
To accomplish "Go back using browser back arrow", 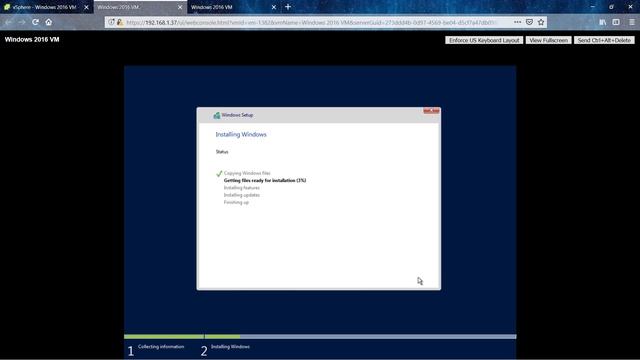I will coord(9,22).
